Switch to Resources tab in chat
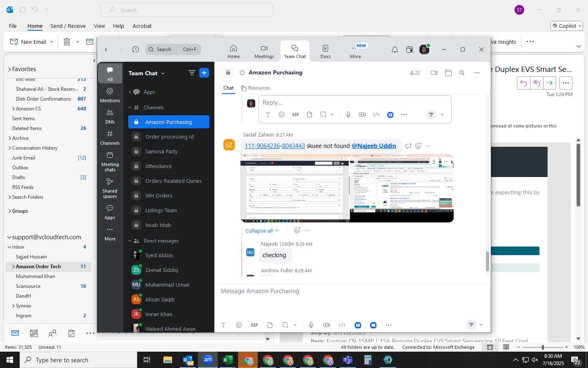 click(256, 88)
